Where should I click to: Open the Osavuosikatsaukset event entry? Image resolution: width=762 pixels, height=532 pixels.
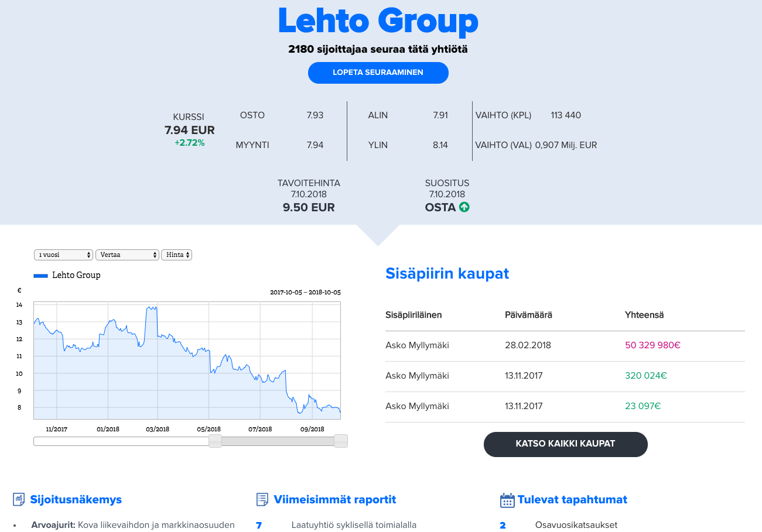pyautogui.click(x=576, y=525)
